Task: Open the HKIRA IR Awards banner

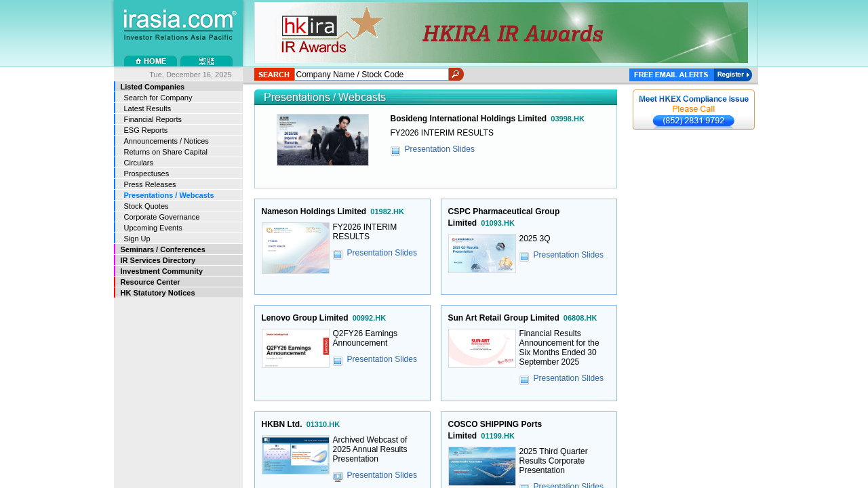Action: click(x=501, y=33)
